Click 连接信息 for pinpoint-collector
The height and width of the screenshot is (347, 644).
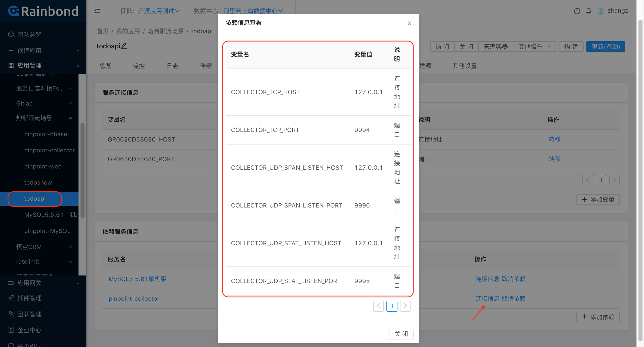tap(488, 299)
